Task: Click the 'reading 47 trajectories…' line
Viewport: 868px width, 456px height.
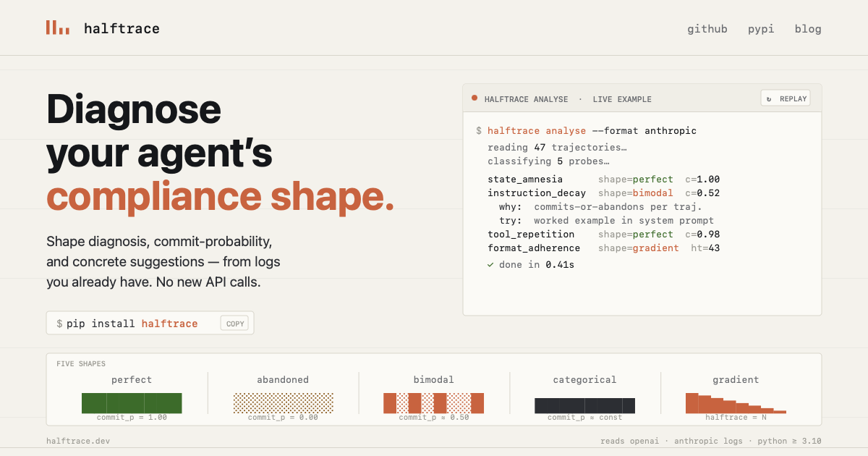Action: click(x=557, y=148)
